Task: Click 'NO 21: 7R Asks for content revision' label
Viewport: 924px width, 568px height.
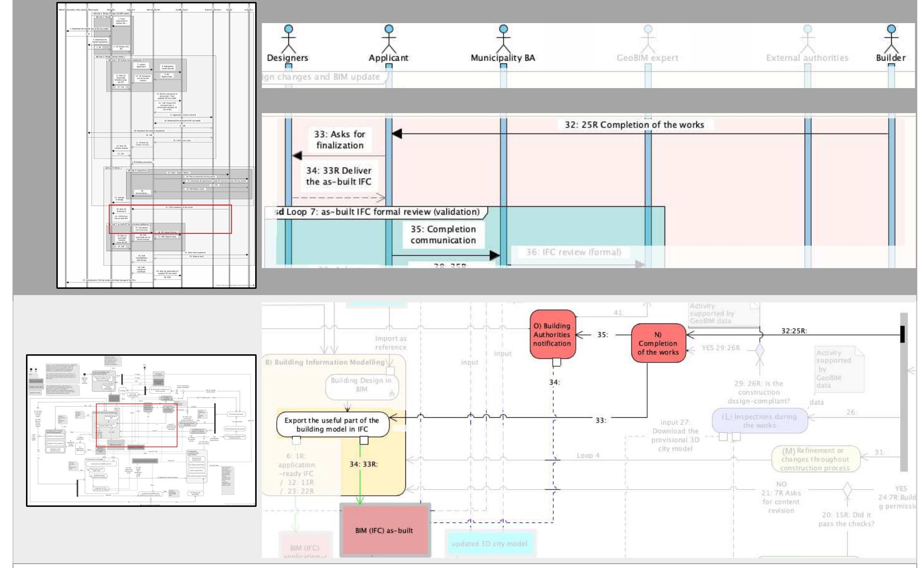Action: (x=781, y=497)
